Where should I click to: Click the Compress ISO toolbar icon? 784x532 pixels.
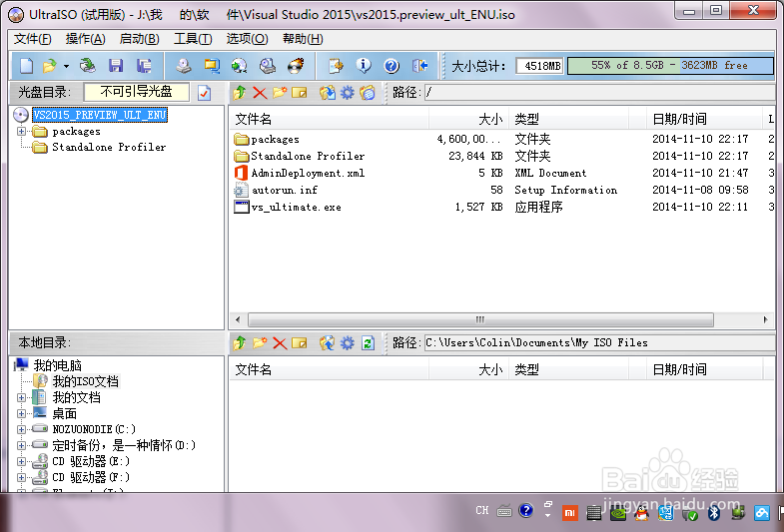tap(212, 66)
